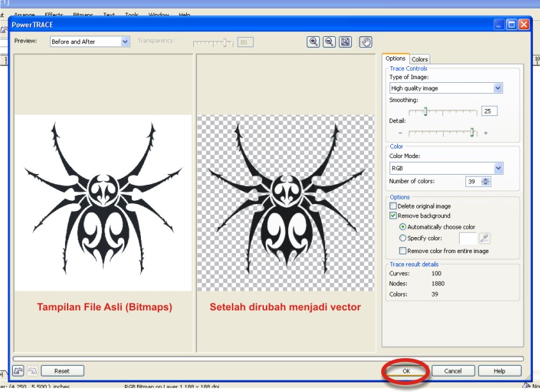
Task: Open the Color Mode dropdown
Action: [498, 168]
